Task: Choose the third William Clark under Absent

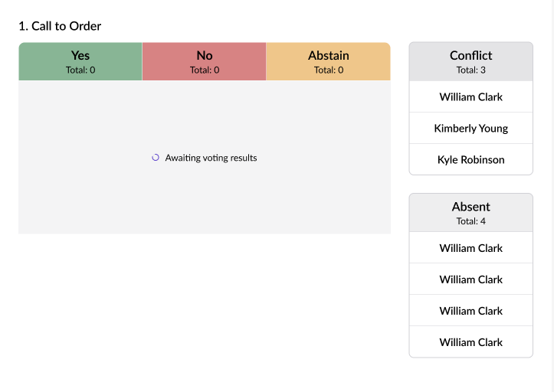Action: [x=470, y=311]
